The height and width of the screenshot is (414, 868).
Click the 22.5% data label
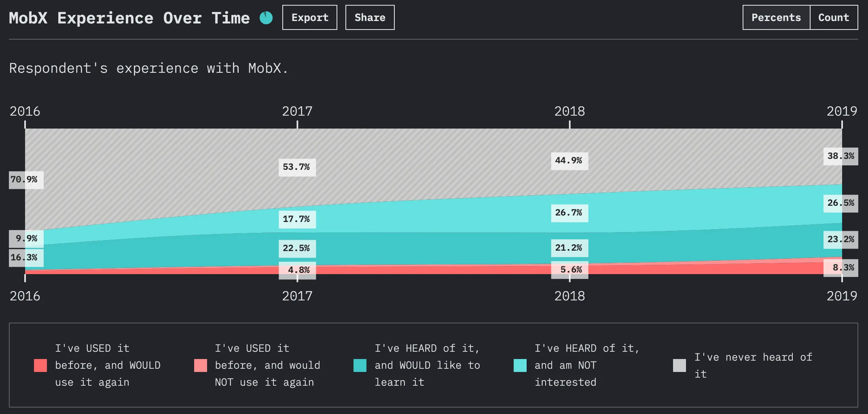(297, 249)
